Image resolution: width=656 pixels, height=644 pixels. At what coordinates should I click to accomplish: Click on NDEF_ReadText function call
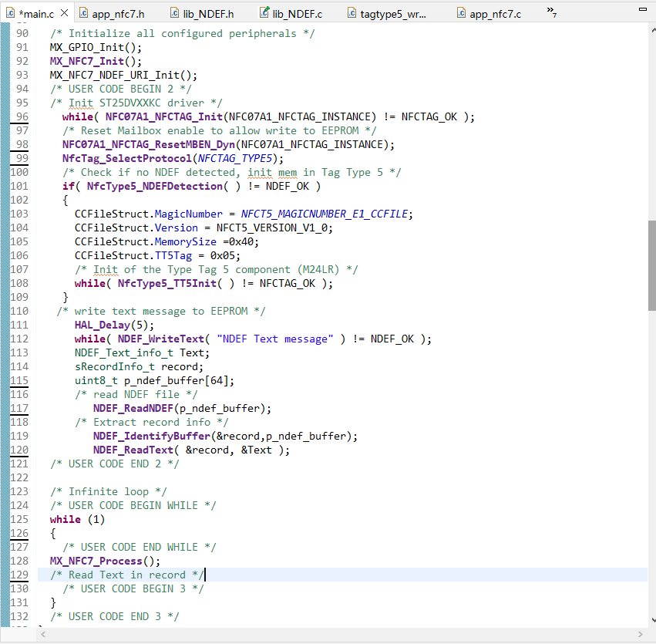pos(133,450)
